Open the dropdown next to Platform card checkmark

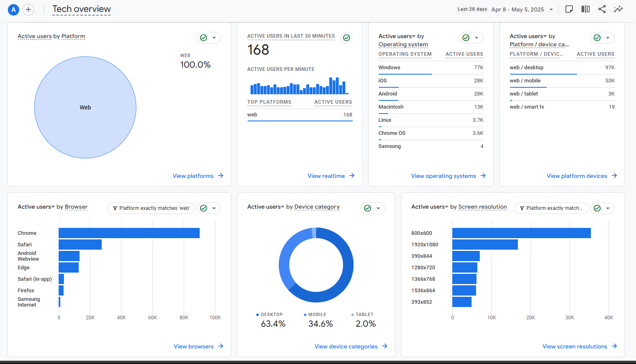click(214, 37)
